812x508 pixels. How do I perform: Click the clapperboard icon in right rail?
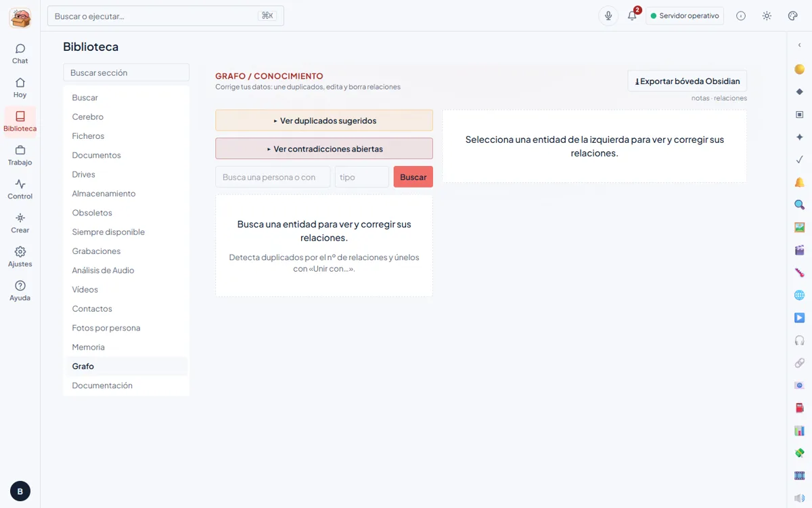(x=800, y=250)
